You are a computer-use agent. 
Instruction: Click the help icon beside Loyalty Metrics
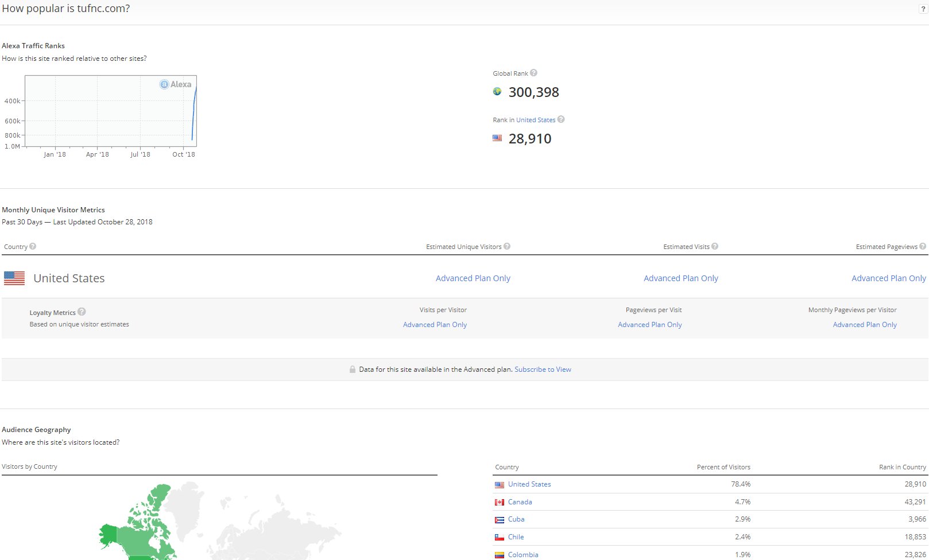82,312
